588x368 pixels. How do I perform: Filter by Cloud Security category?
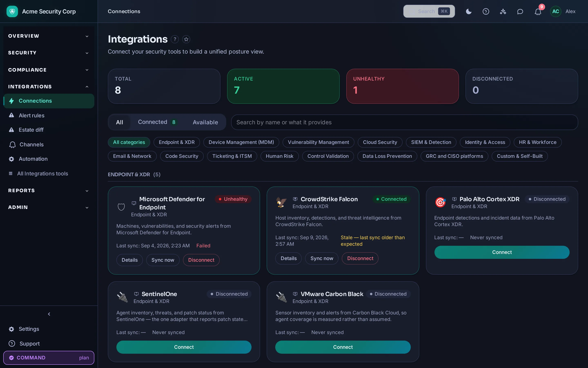(x=380, y=142)
